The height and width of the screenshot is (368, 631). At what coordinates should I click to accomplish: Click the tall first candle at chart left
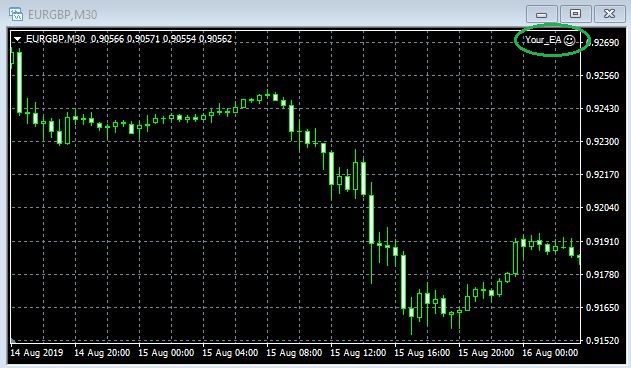pyautogui.click(x=19, y=82)
